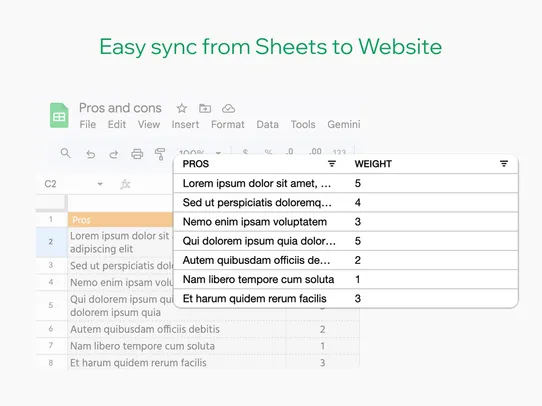Click the WEIGHT column header
Screen dimensions: 542x406
373,164
